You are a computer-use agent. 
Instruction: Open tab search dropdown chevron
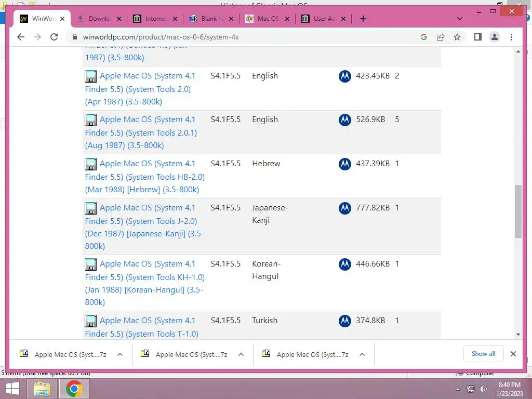(459, 19)
